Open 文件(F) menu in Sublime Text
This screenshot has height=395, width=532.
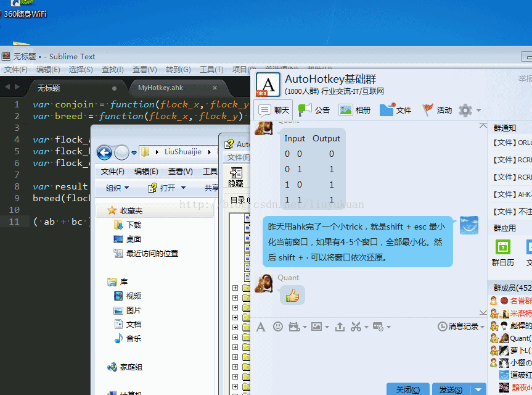15,70
